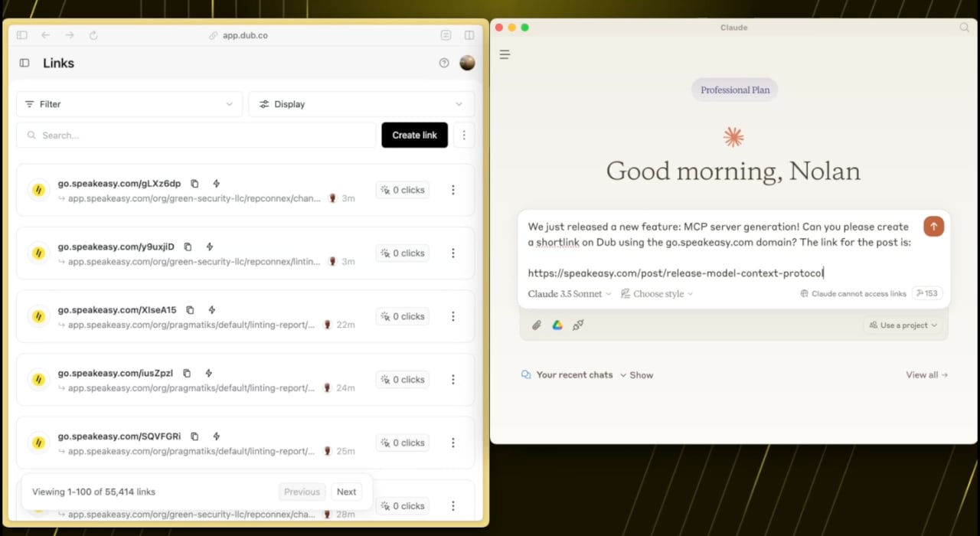Open the Filter dropdown
Viewport: 980px width, 536px height.
[129, 104]
